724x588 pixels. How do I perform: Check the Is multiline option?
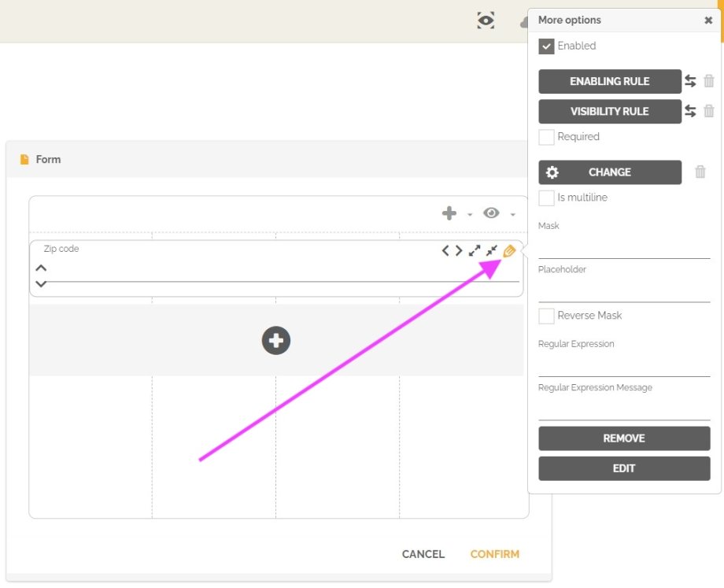click(x=546, y=198)
